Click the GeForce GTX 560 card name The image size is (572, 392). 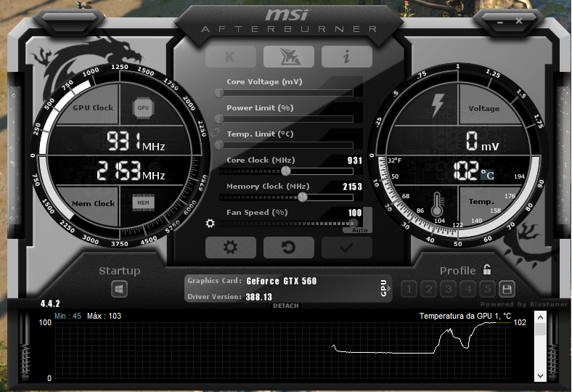[x=281, y=281]
